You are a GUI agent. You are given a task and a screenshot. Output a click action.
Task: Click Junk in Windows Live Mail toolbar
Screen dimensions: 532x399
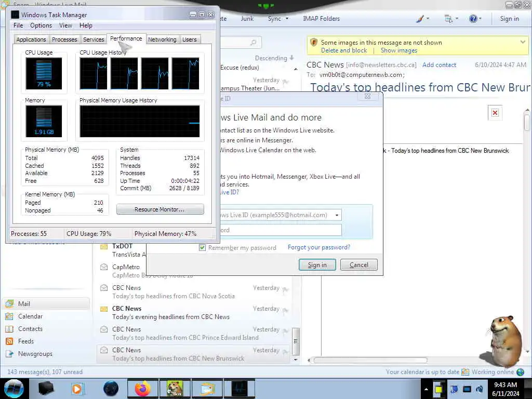(247, 19)
